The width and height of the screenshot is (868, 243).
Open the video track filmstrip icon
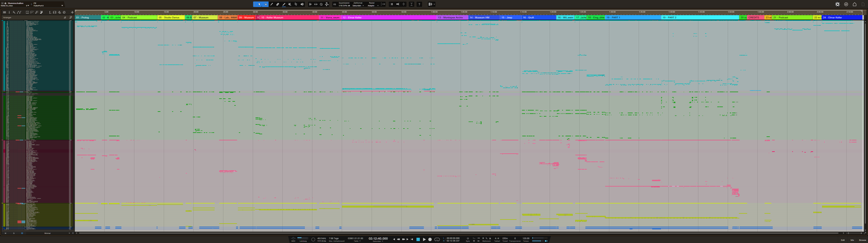[55, 12]
